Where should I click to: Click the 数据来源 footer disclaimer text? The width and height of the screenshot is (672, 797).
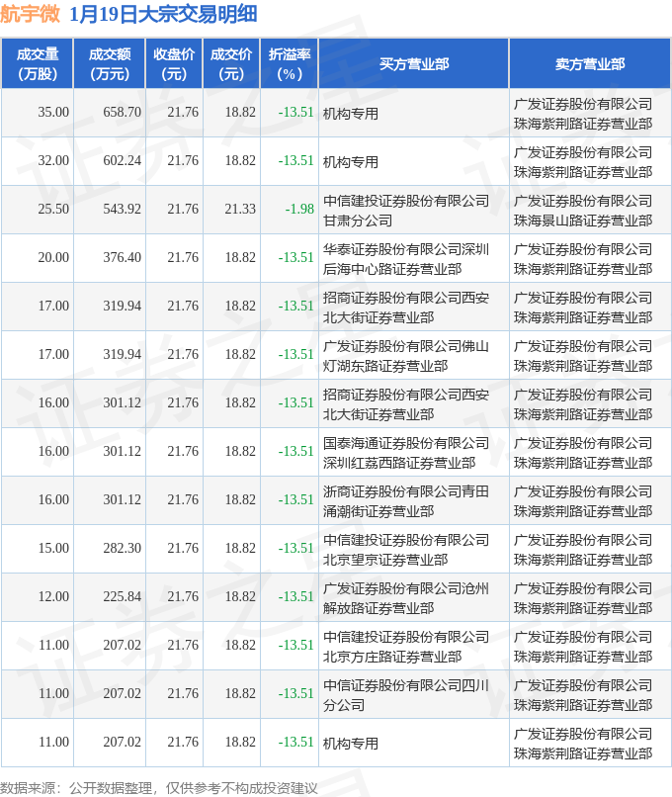159,787
